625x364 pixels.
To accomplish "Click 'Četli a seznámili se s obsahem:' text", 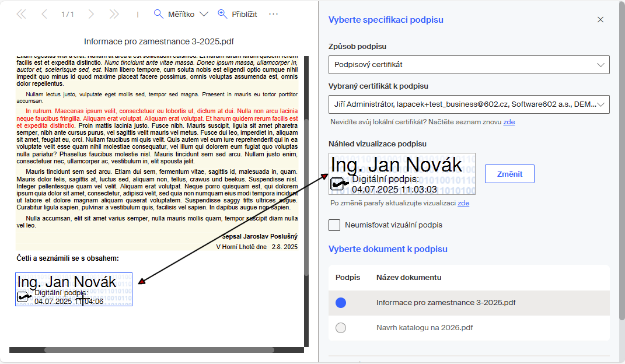I will 68,258.
